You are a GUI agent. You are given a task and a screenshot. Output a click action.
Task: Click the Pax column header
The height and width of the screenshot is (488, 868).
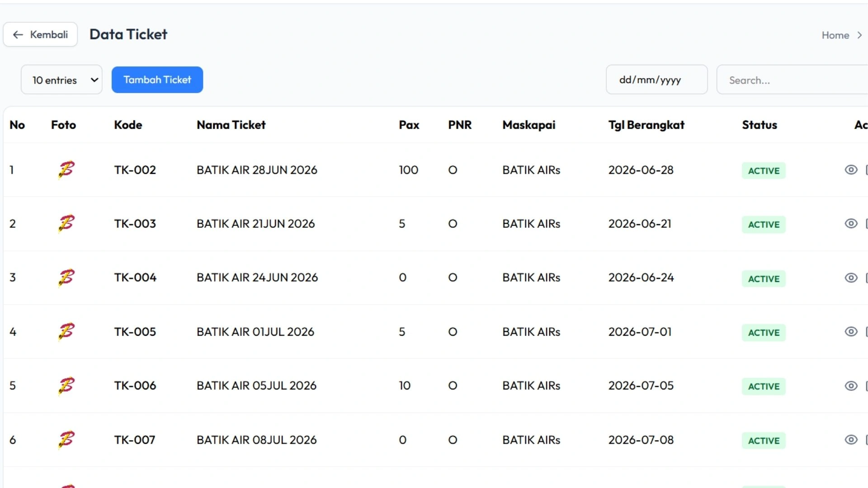click(409, 125)
